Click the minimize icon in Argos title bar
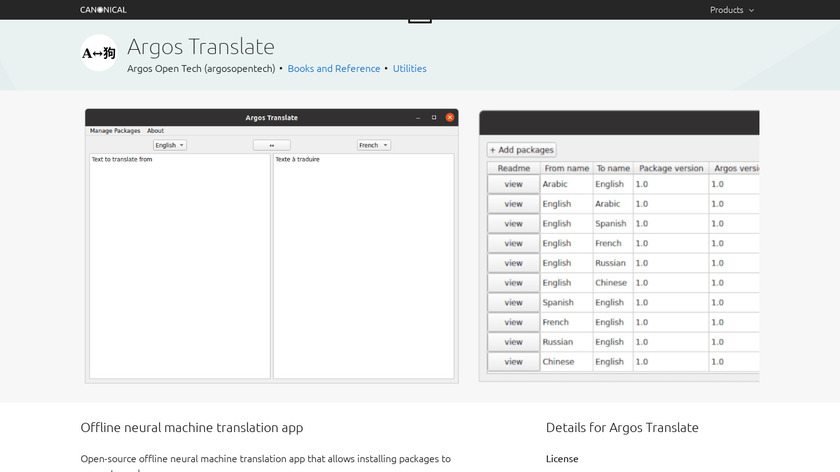Image resolution: width=840 pixels, height=472 pixels. click(418, 118)
